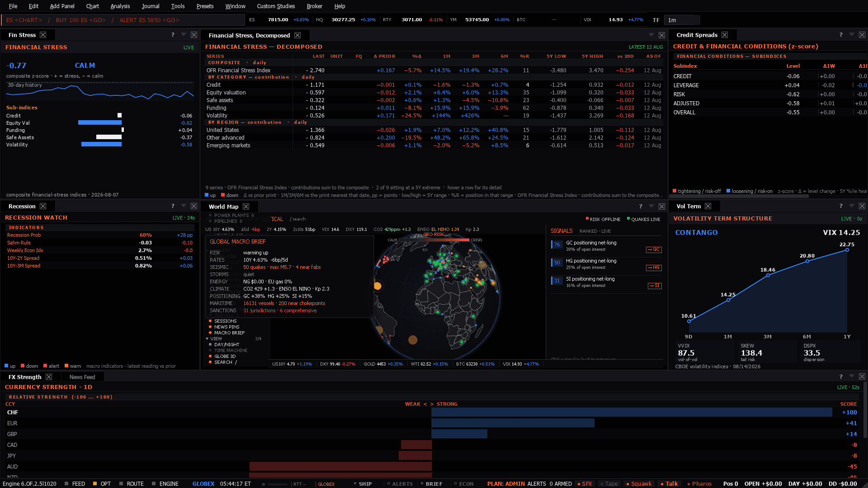
Task: Open the Broker menu
Action: tap(314, 6)
